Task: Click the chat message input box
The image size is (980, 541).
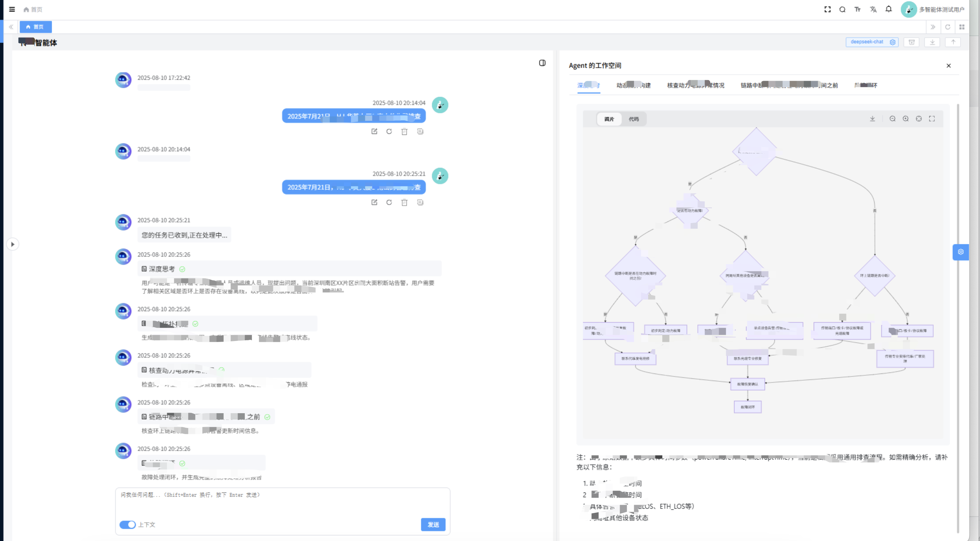Action: [282, 502]
